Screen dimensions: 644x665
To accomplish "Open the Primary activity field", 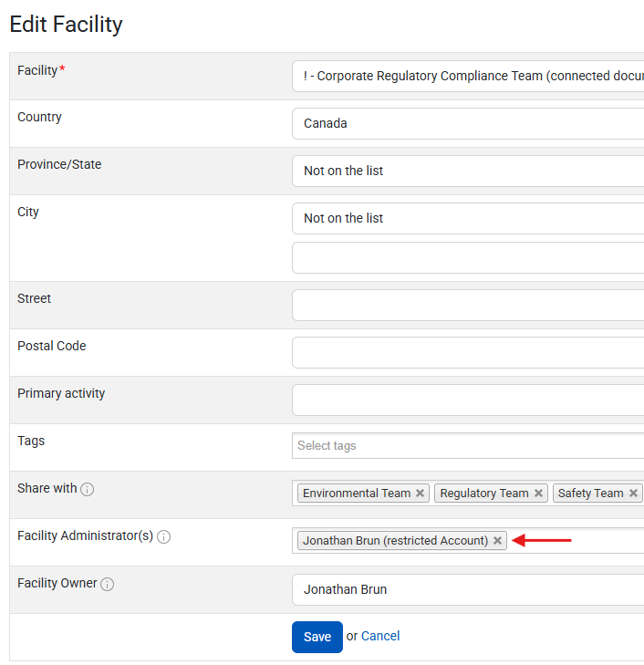I will [x=467, y=400].
